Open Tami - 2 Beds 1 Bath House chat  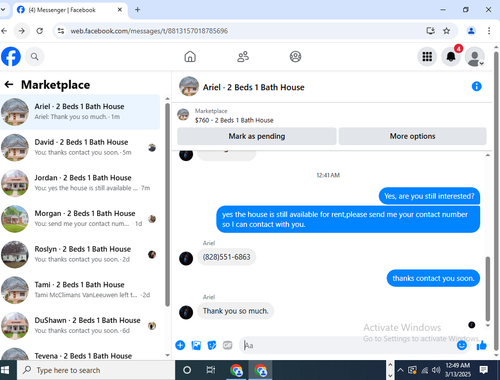pos(80,290)
